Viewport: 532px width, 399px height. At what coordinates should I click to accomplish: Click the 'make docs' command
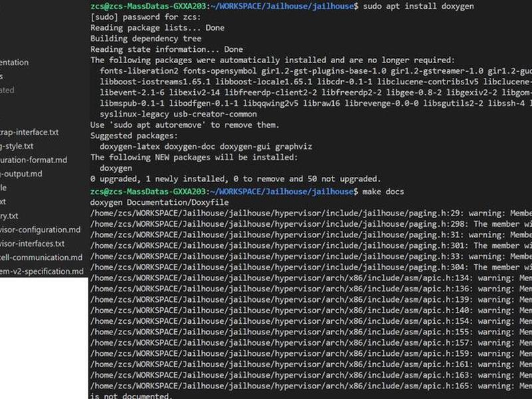pos(383,192)
